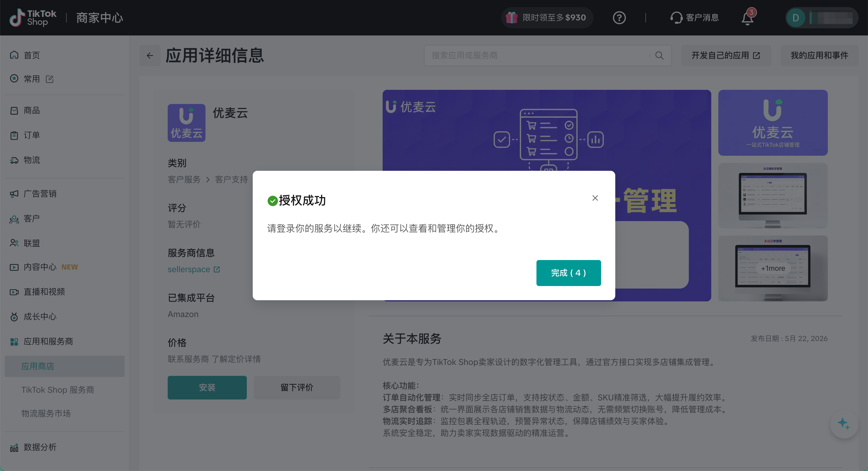Click the gift icon in promo banner
The height and width of the screenshot is (471, 868).
pyautogui.click(x=511, y=17)
